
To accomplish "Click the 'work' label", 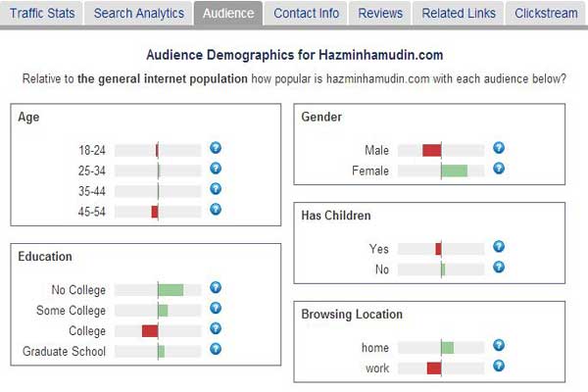I will coord(377,368).
